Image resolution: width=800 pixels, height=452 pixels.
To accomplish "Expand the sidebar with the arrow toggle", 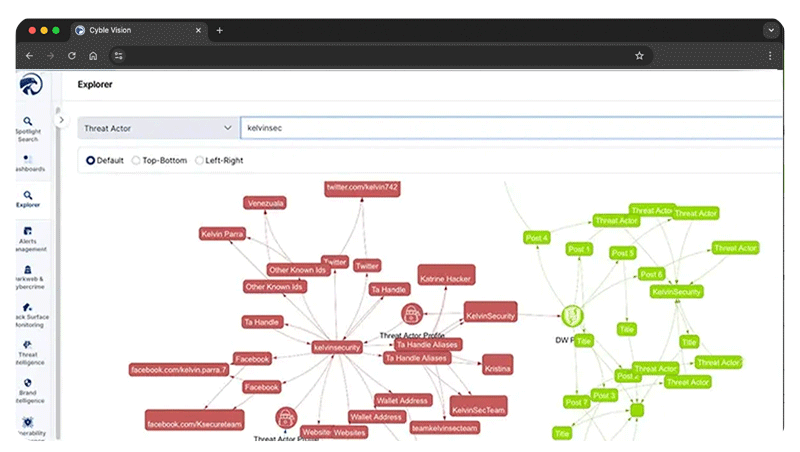I will coord(61,120).
